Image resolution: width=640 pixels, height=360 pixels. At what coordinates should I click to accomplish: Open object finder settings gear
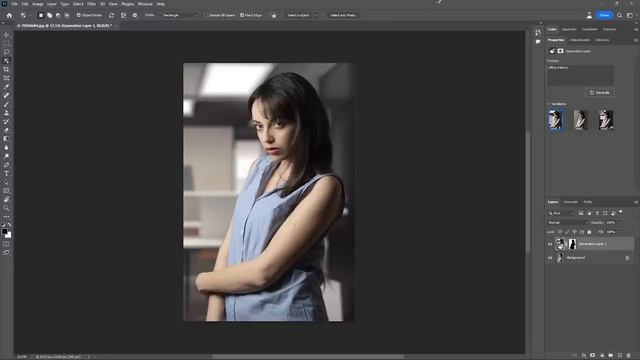click(x=135, y=15)
